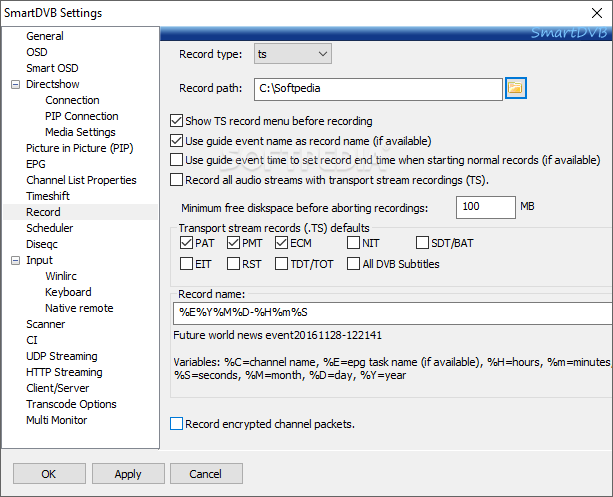Image resolution: width=613 pixels, height=497 pixels.
Task: Open HTTP Streaming settings
Action: pyautogui.click(x=64, y=372)
